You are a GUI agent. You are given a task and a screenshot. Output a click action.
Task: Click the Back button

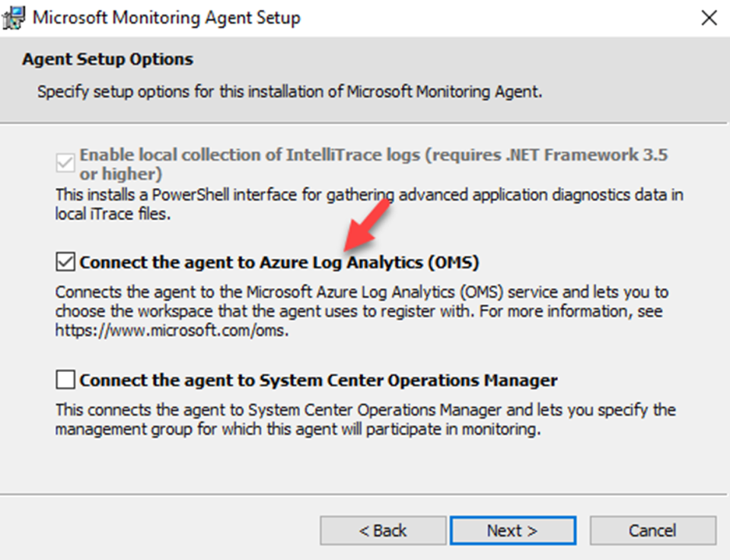[383, 530]
